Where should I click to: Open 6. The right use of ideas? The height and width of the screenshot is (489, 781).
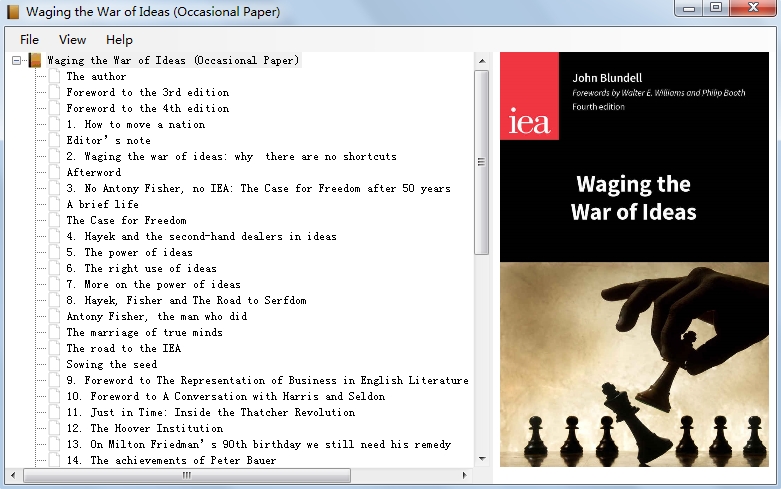tap(141, 268)
